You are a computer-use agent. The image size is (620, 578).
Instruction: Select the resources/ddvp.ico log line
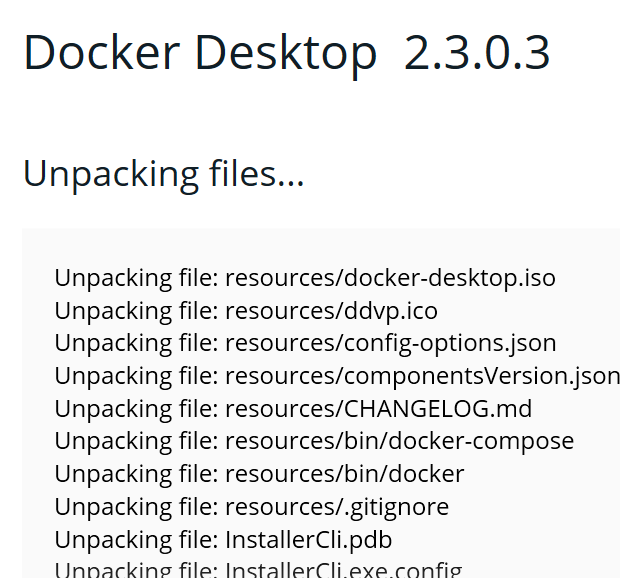click(x=246, y=311)
